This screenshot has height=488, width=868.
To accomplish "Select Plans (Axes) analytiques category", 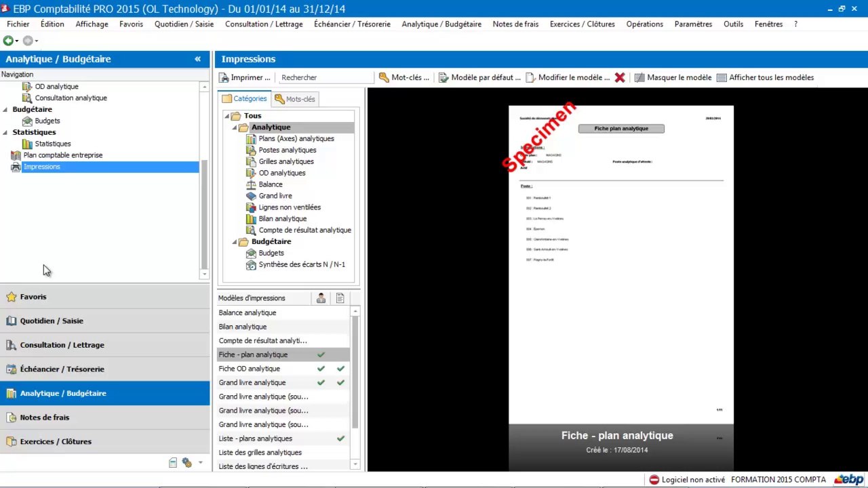I will point(296,139).
